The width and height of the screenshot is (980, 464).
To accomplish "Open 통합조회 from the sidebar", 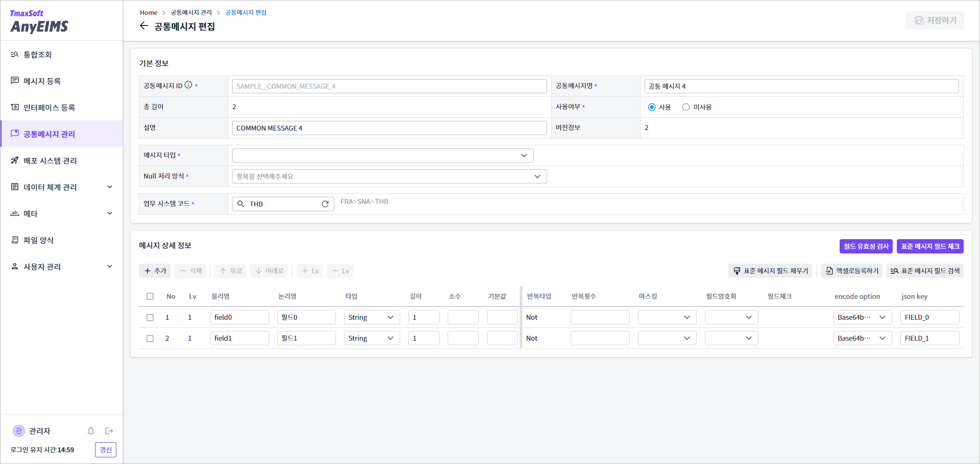I will point(61,55).
